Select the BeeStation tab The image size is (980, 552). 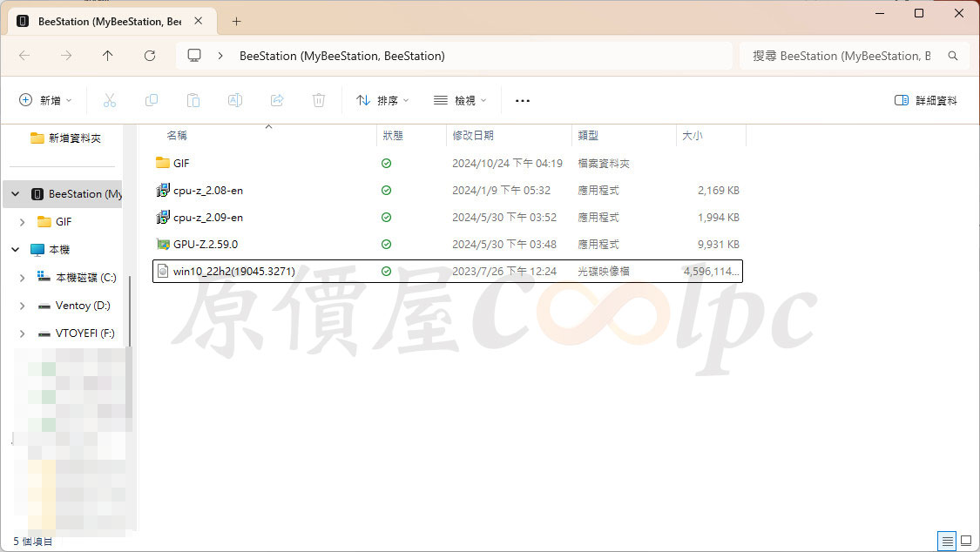112,21
